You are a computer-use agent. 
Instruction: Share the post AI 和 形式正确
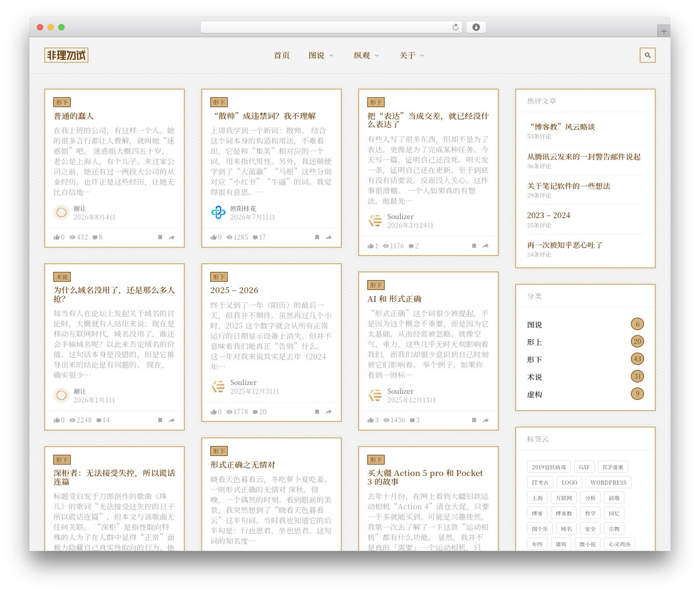486,420
